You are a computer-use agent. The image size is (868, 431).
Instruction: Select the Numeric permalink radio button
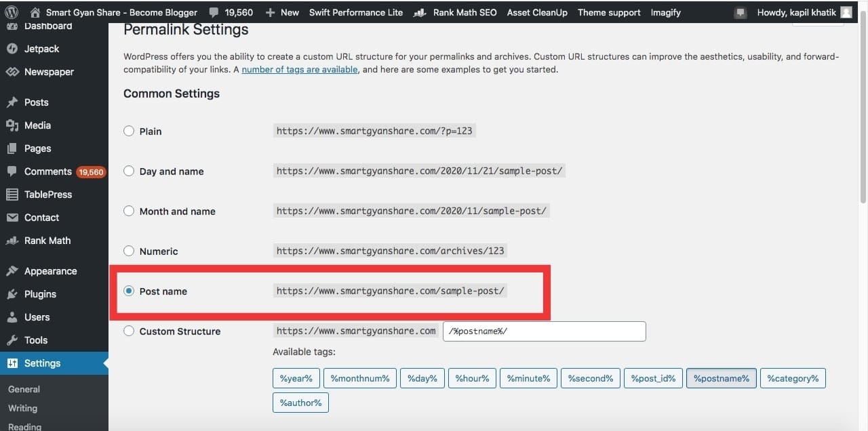(129, 251)
